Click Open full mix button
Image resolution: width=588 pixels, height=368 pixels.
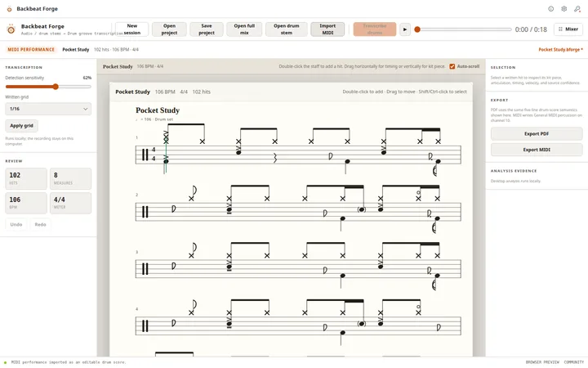(x=244, y=29)
